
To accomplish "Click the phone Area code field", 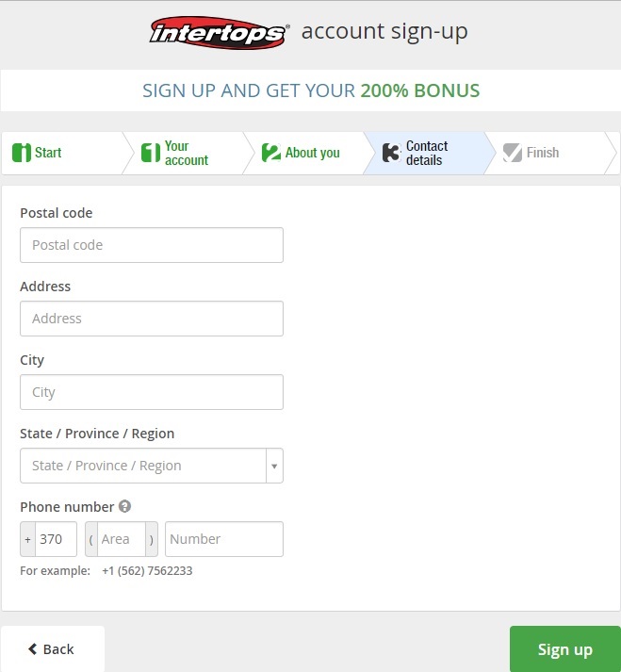I will coord(122,539).
